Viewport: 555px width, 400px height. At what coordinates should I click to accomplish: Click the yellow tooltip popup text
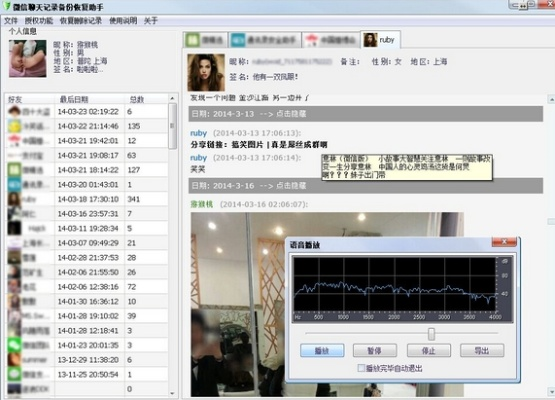[407, 167]
